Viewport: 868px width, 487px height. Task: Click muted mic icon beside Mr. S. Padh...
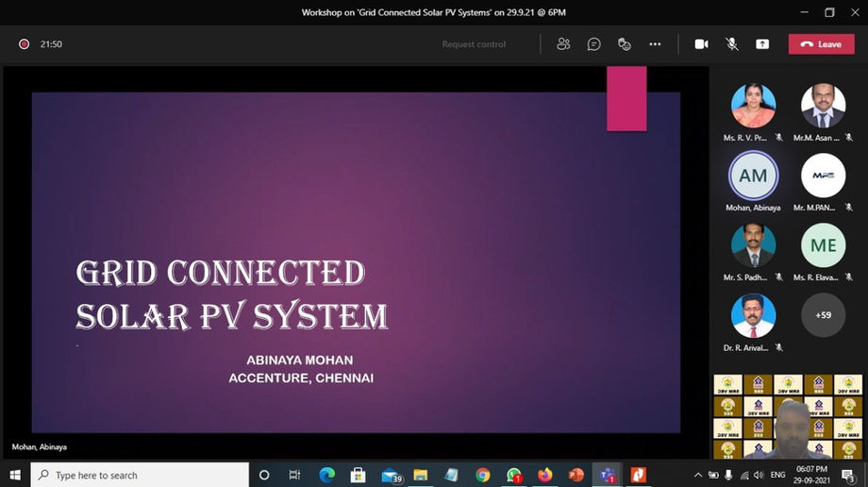779,277
